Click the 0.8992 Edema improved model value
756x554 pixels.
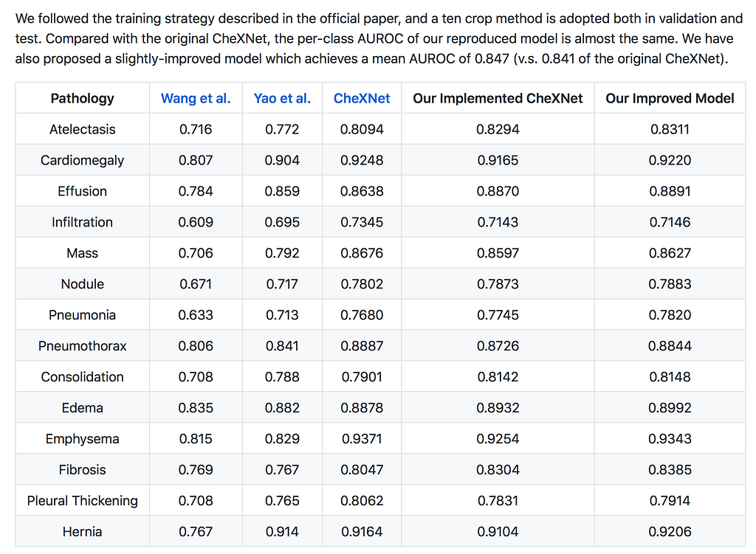pyautogui.click(x=670, y=408)
